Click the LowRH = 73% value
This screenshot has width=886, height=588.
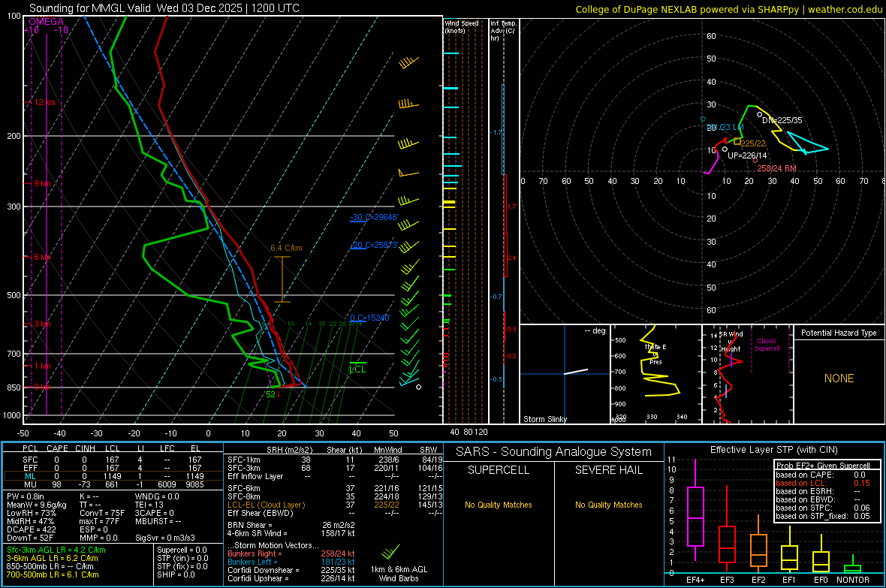[31, 513]
